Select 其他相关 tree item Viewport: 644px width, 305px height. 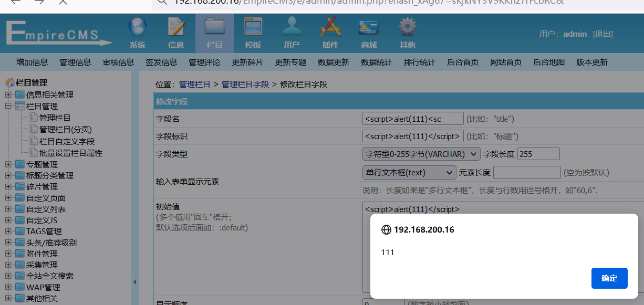(42, 299)
